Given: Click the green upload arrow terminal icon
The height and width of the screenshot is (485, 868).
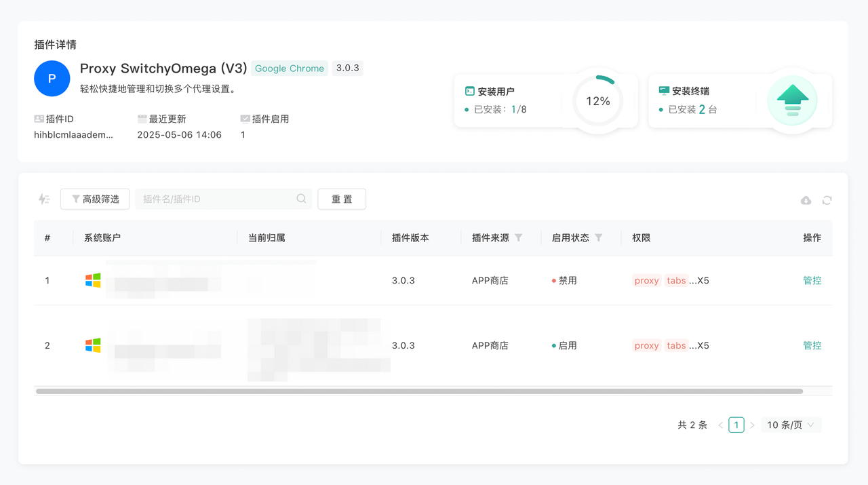Looking at the screenshot, I should point(792,100).
